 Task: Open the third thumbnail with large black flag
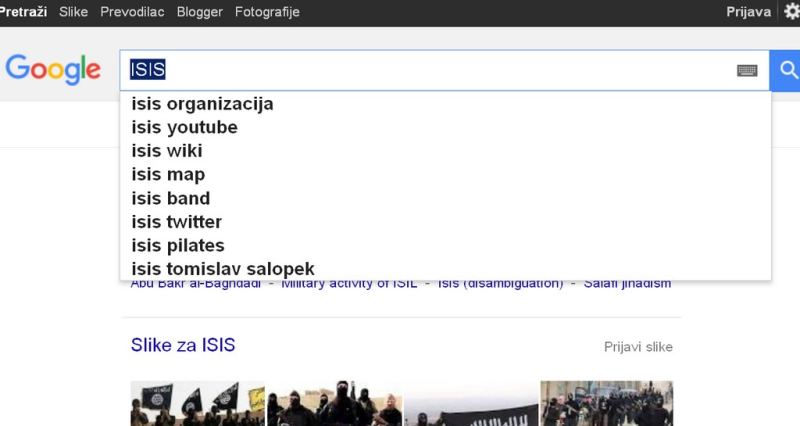(471, 403)
